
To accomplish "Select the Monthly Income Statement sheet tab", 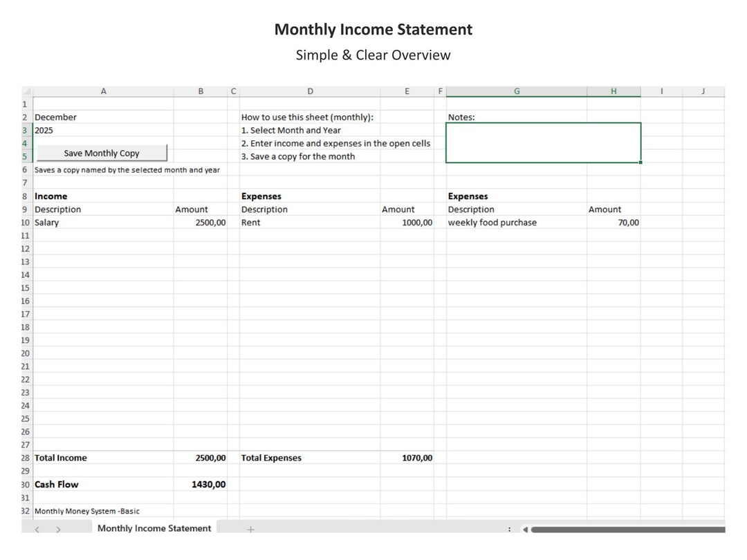I will click(154, 528).
